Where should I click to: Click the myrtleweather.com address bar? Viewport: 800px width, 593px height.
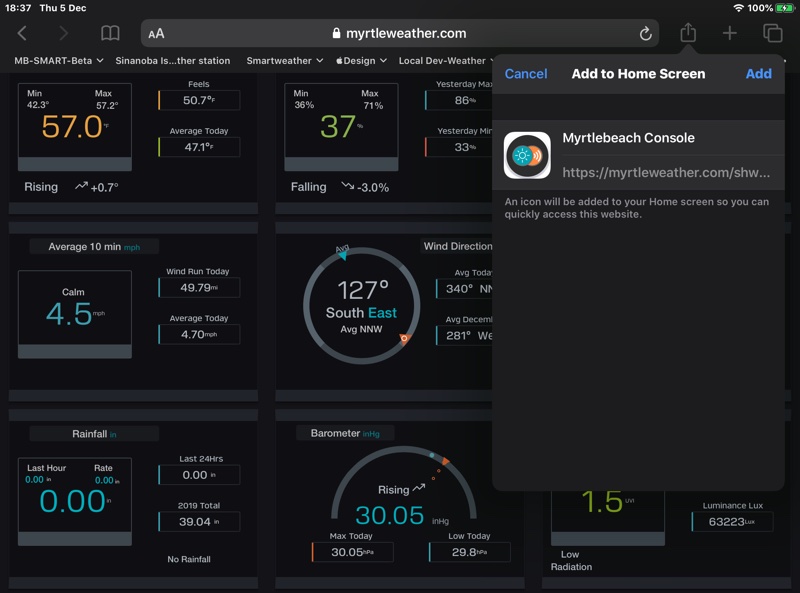click(x=399, y=33)
